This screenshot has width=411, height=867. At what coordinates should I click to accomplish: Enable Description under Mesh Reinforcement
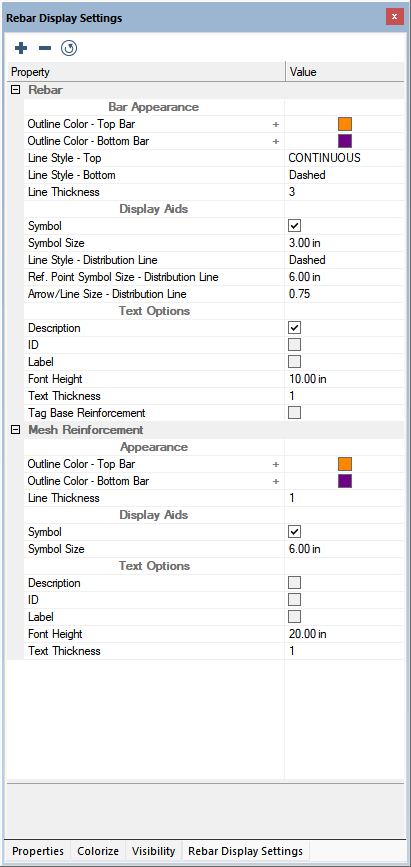coord(295,583)
